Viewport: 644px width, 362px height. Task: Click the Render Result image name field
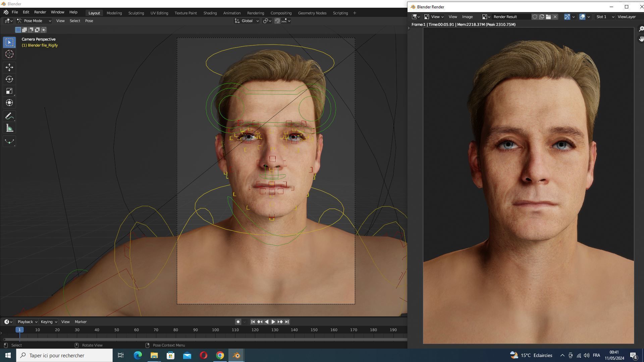(512, 17)
